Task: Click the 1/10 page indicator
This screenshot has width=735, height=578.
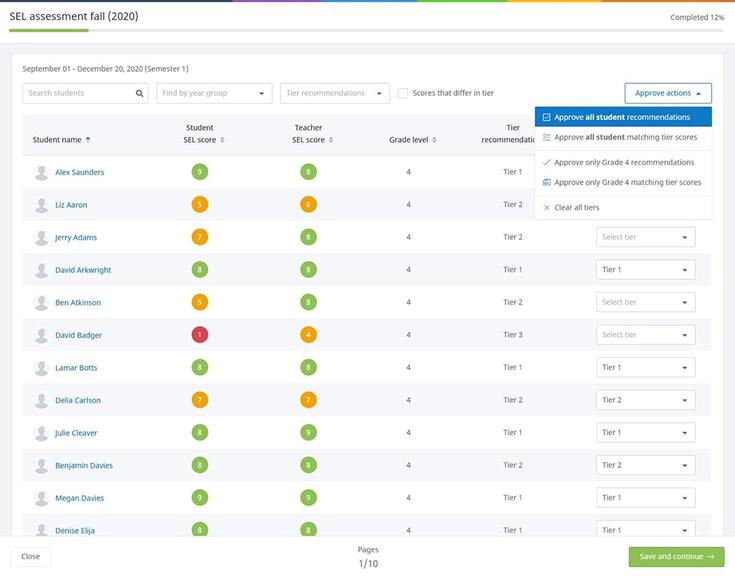Action: [368, 563]
